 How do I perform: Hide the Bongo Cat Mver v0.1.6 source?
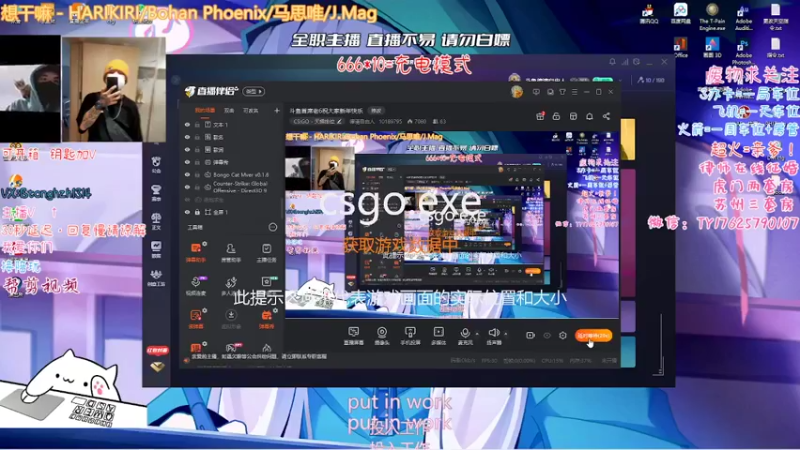tap(187, 174)
